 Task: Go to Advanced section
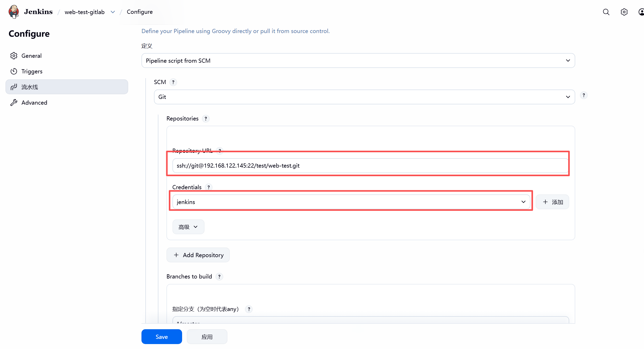67,103
